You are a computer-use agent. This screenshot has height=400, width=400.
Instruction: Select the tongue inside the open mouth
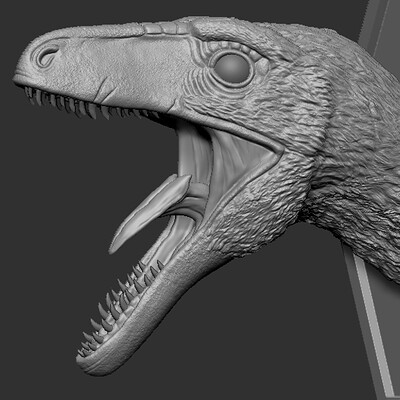151,212
